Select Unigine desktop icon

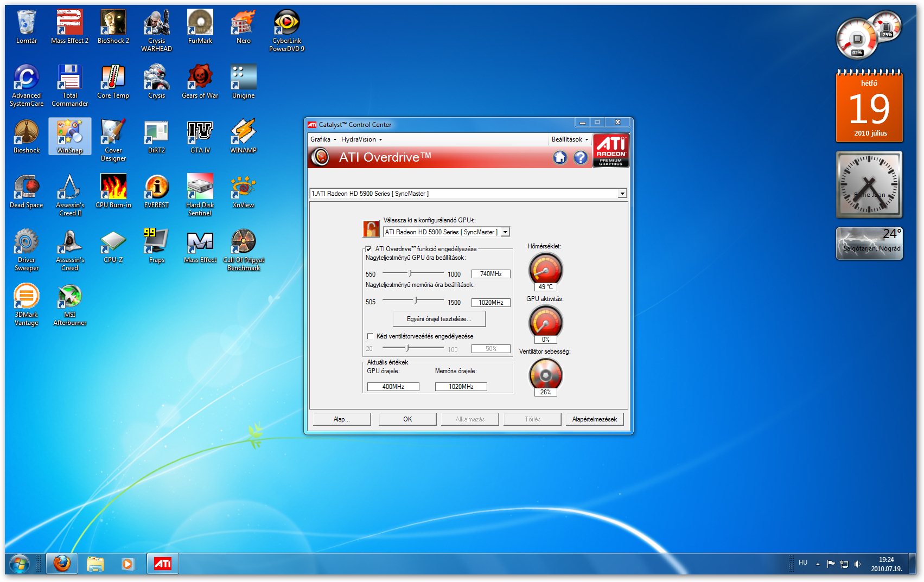tap(244, 82)
